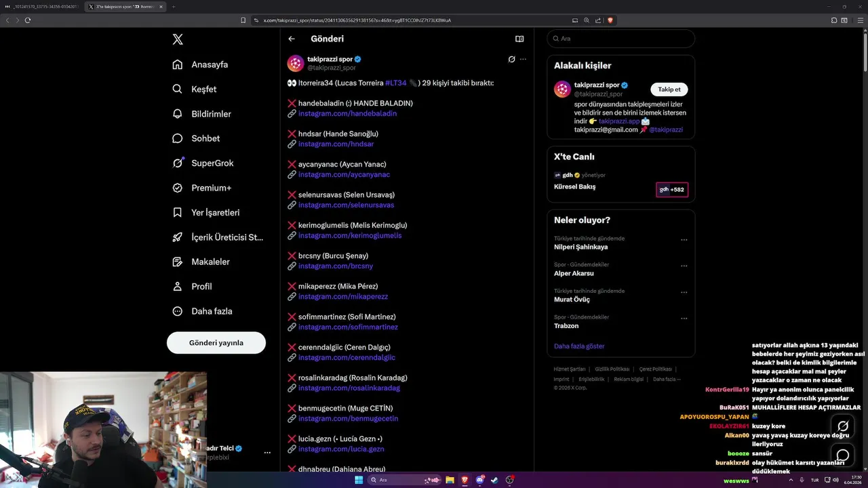
Task: Click the Profil person icon
Action: coord(178,287)
